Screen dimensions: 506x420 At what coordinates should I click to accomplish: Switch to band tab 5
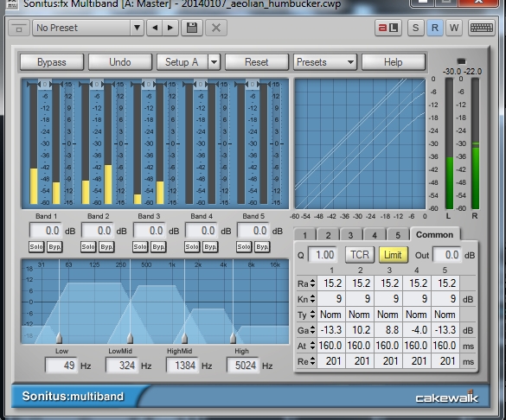coord(398,235)
